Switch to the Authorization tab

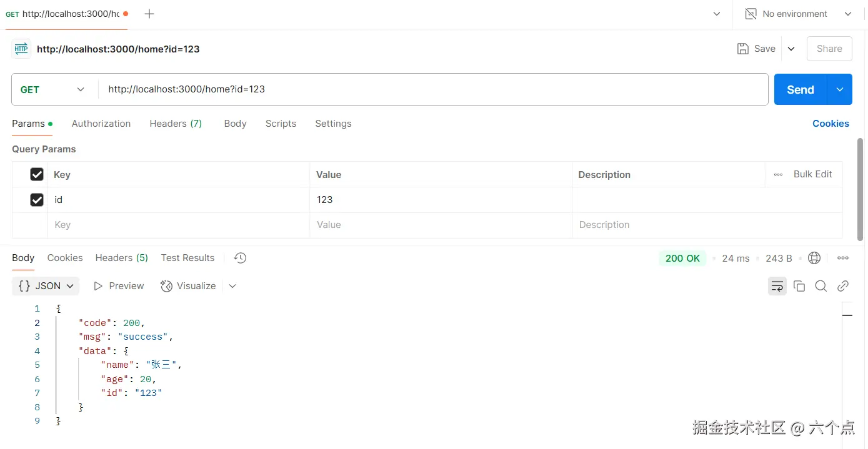101,124
